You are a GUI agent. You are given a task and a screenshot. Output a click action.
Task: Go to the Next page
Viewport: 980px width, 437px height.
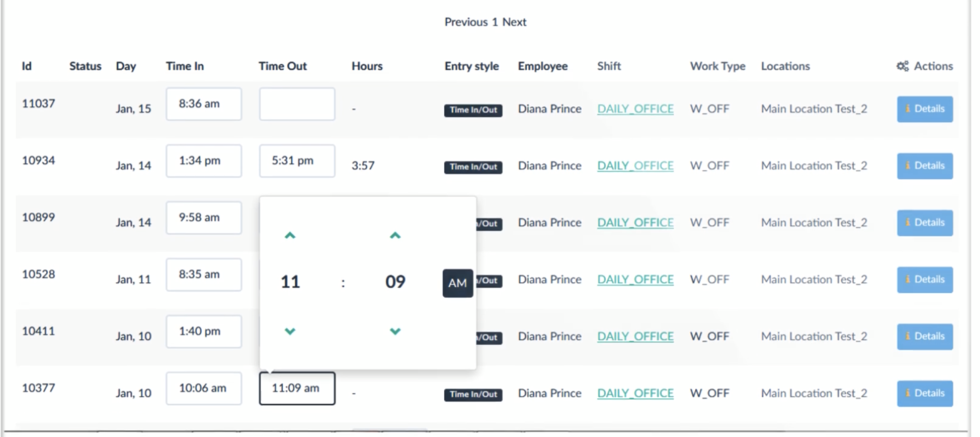coord(514,22)
